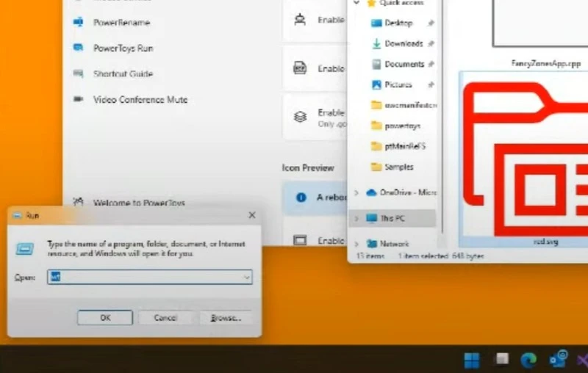Select the Desktop shortcut in the navigation pane

coord(398,23)
